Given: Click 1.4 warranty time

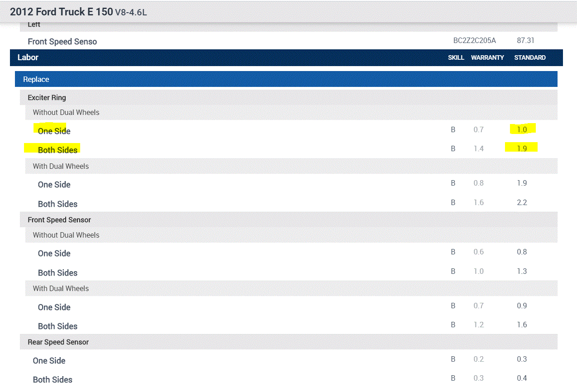Looking at the screenshot, I should [x=478, y=148].
